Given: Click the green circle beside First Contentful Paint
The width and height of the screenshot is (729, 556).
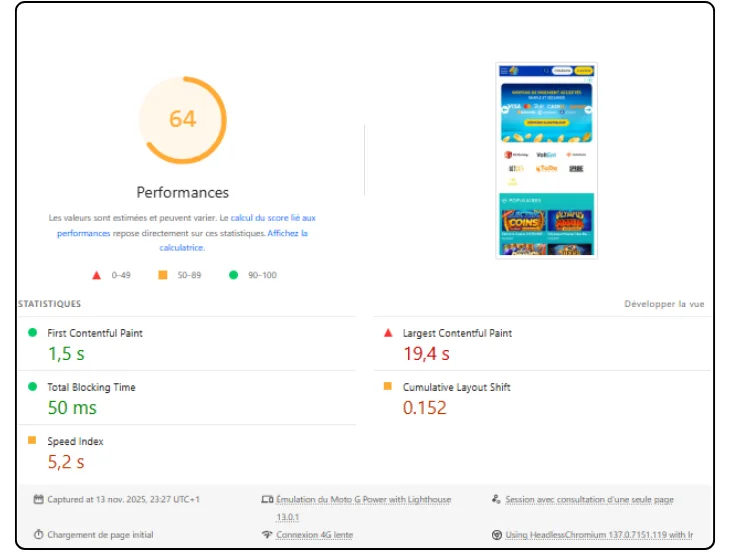Looking at the screenshot, I should click(x=32, y=333).
